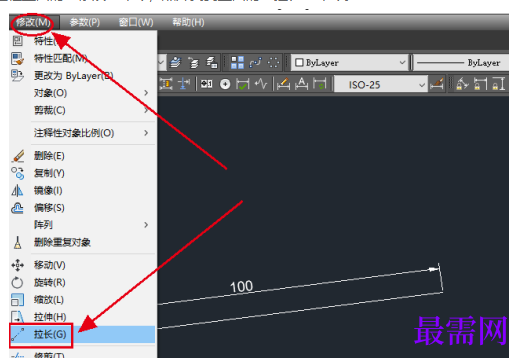The width and height of the screenshot is (526, 362).
Task: Choose the 拉伸(H) stretch command
Action: [83, 317]
